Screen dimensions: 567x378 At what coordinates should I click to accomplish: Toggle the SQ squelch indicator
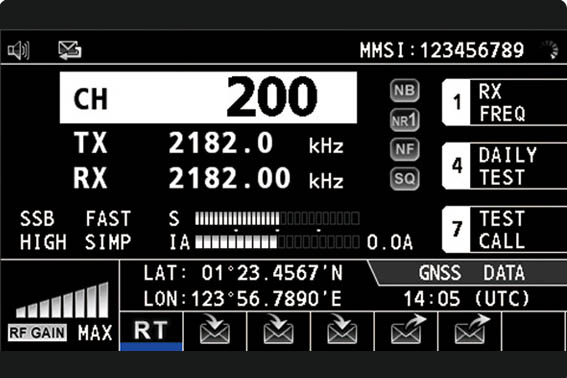[405, 179]
